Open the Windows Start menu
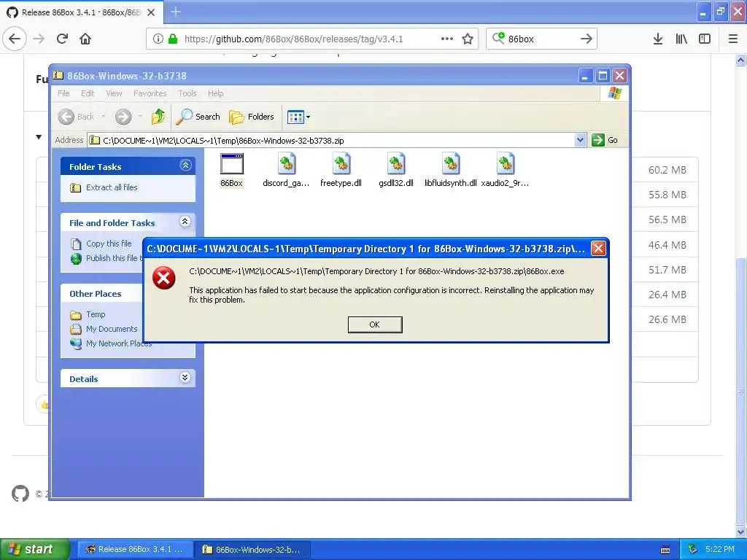 pyautogui.click(x=34, y=549)
